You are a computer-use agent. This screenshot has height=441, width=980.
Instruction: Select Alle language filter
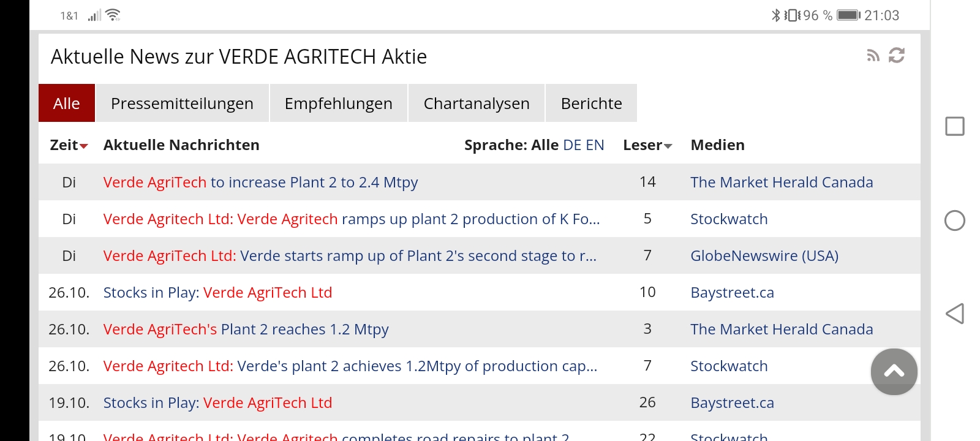click(545, 145)
